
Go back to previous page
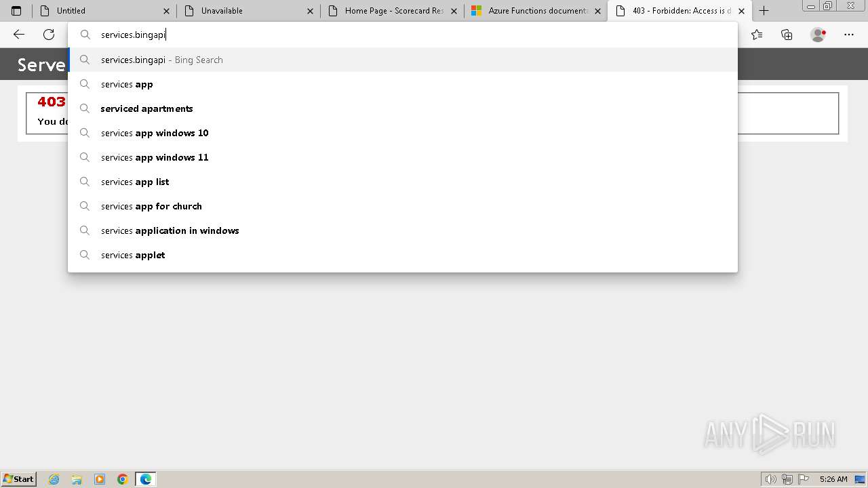pos(19,35)
